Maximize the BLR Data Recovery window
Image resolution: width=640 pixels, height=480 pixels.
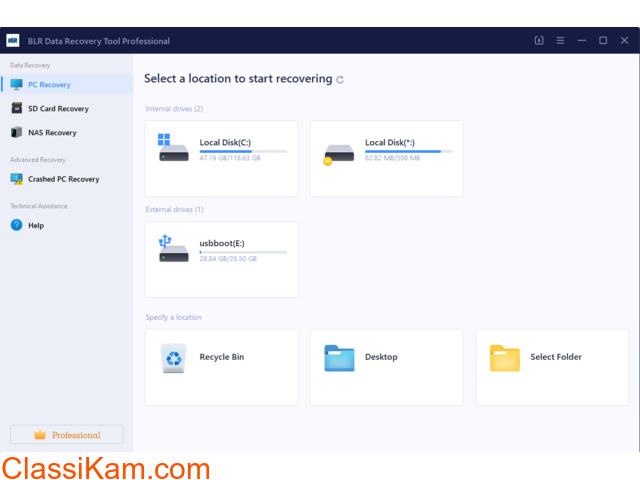tap(603, 40)
